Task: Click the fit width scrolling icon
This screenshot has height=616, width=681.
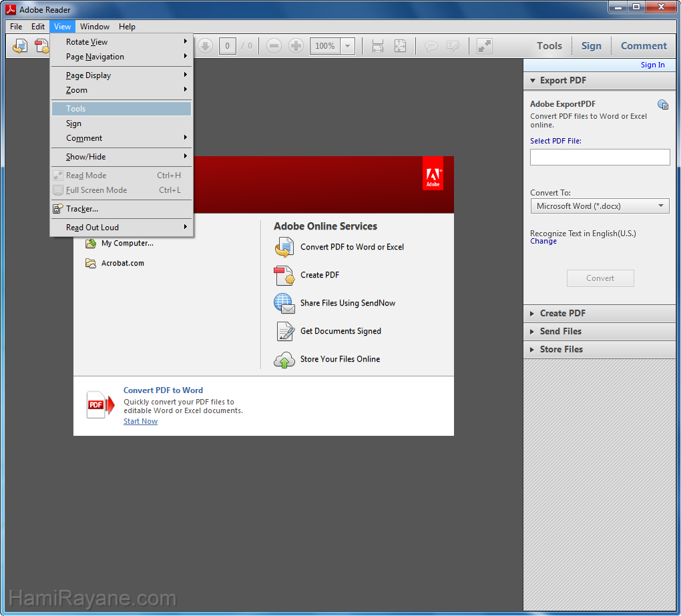Action: click(x=378, y=45)
